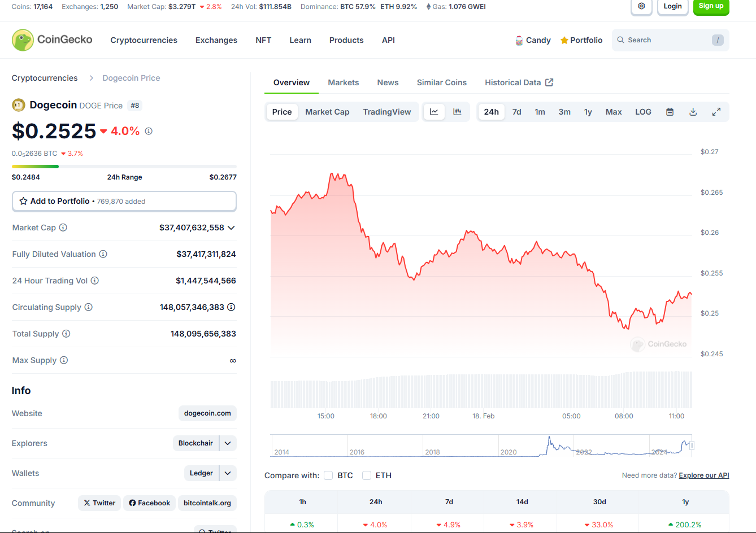The image size is (756, 533).
Task: Click Explore our API link
Action: coord(704,475)
